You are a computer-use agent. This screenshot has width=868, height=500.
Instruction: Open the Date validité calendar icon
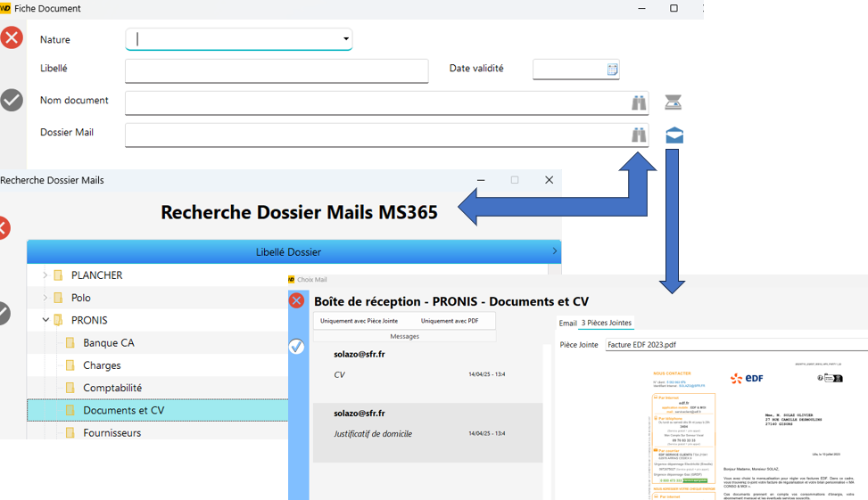pos(612,70)
